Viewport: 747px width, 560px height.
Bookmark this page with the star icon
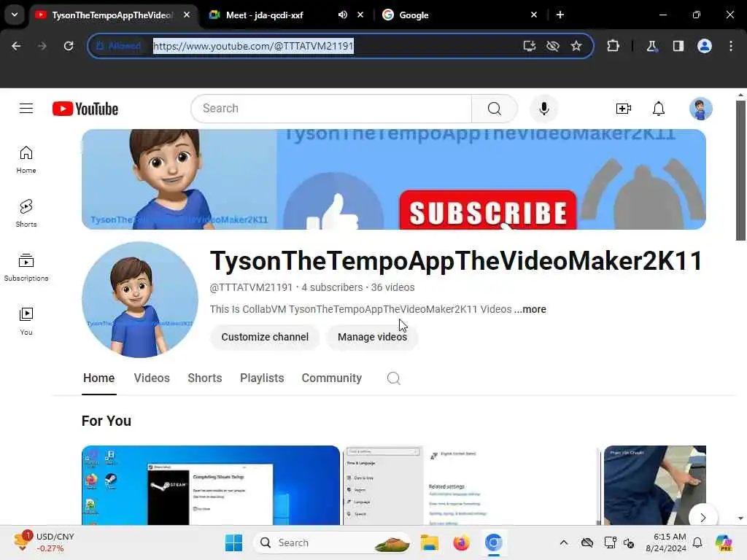point(576,46)
